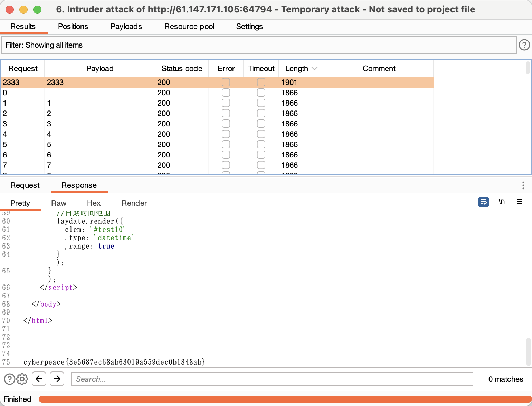
Task: Toggle Error checkbox in request 1 row
Action: (x=226, y=103)
